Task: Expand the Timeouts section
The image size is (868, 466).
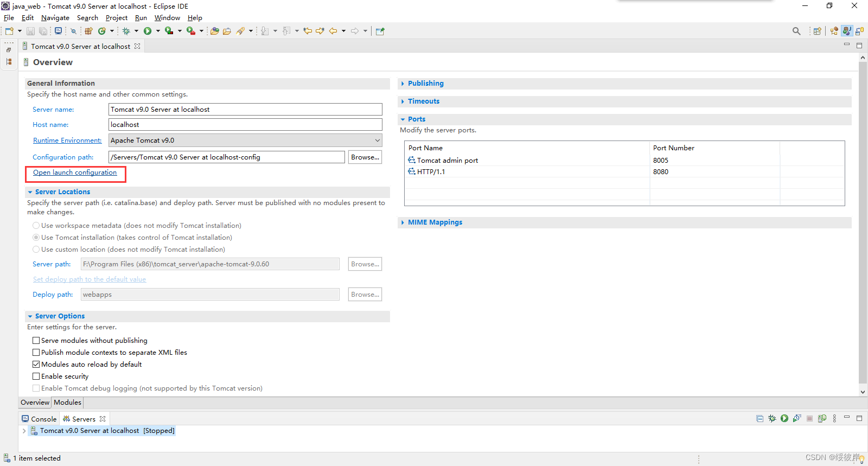Action: 403,101
